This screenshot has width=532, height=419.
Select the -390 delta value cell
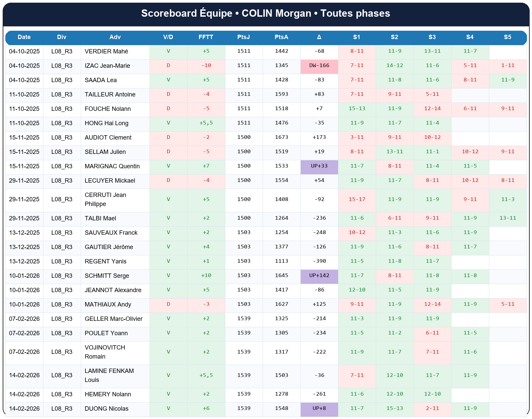[319, 261]
